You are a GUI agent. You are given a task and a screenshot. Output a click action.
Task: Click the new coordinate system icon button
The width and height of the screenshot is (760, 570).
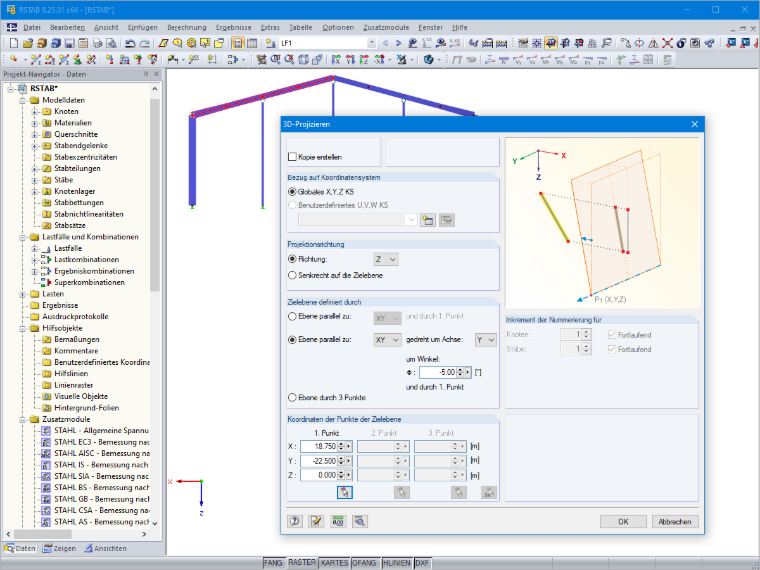coord(428,220)
